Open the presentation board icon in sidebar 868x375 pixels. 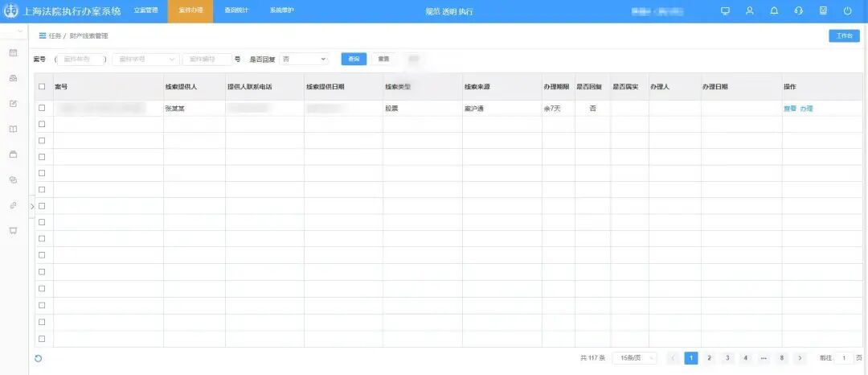(14, 230)
